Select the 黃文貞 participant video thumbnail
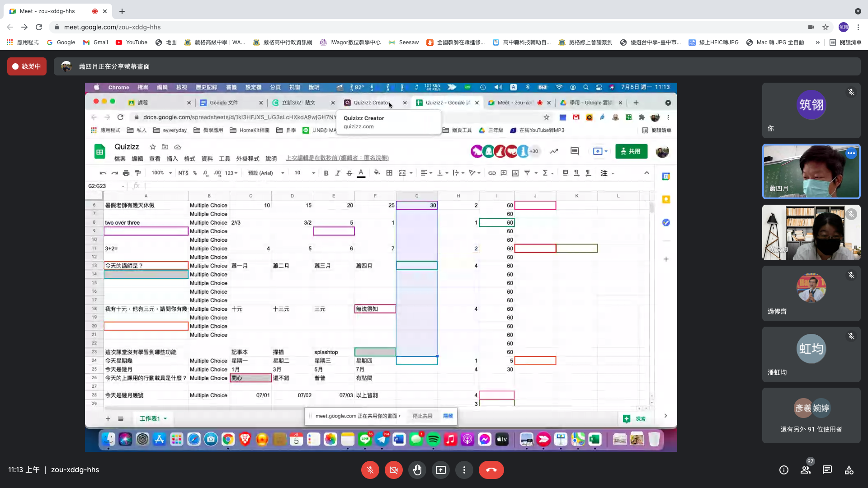This screenshot has width=868, height=488. pos(811,233)
